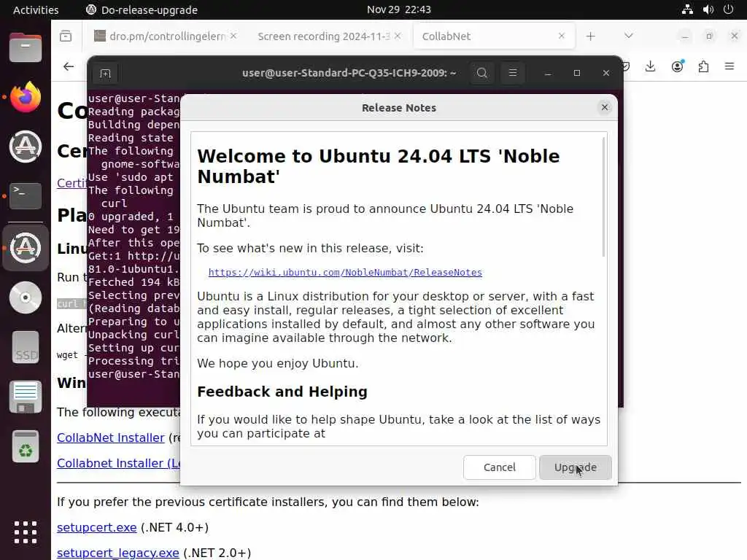Go back in Firefox
747x560 pixels.
69,66
